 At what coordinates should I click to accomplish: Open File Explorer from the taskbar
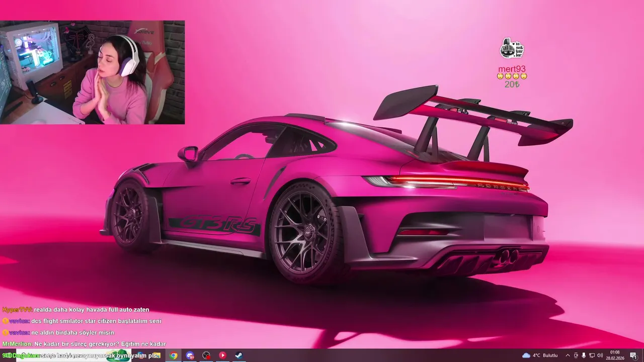coord(157,355)
